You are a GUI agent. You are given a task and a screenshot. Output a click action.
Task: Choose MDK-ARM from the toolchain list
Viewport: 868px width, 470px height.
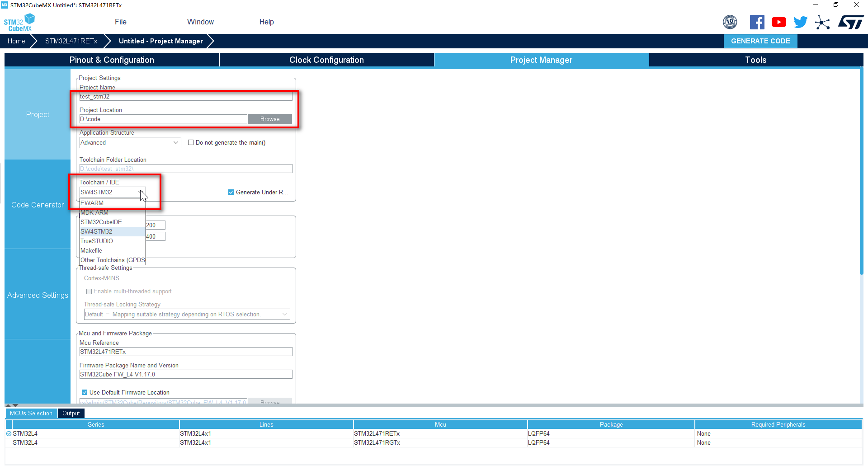pyautogui.click(x=113, y=212)
